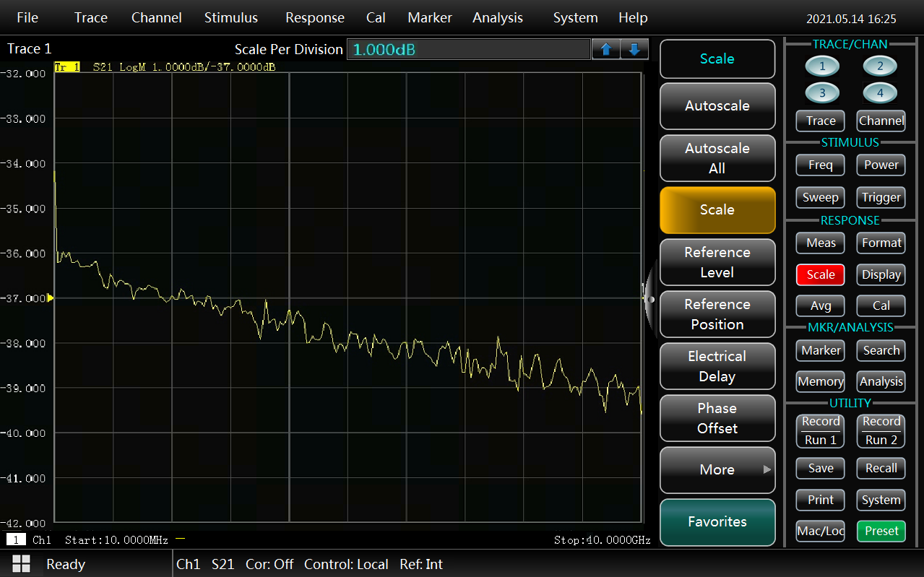Screen dimensions: 924x577
Task: Expand the More submenu
Action: tap(717, 469)
